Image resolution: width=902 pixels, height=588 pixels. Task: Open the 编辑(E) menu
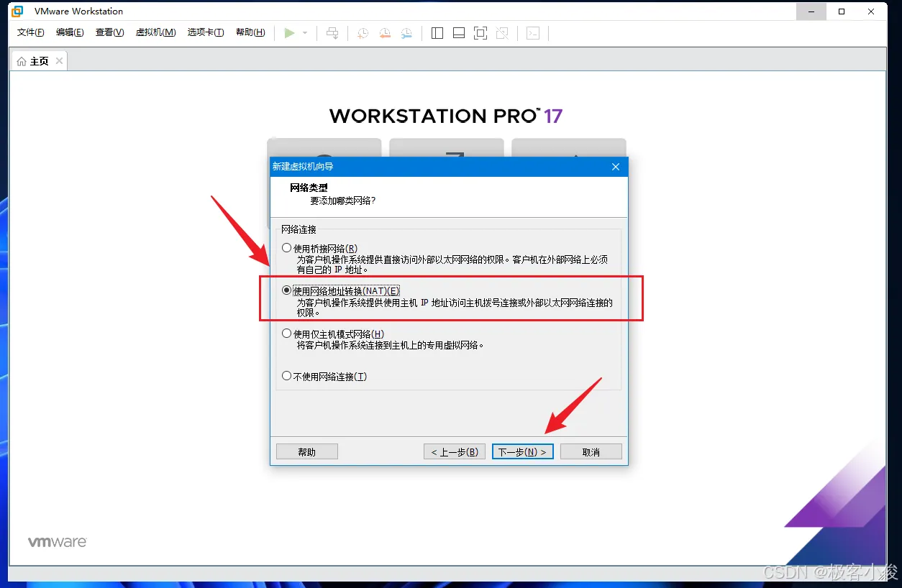point(70,33)
